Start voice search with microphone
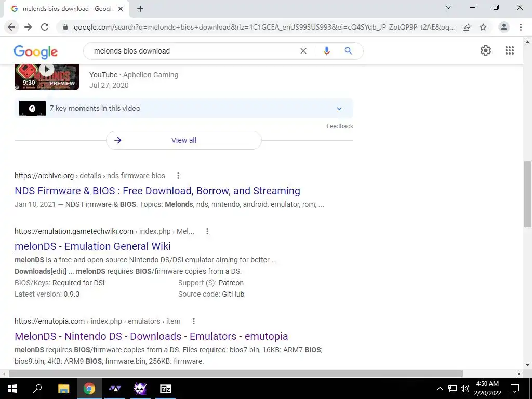 (327, 51)
